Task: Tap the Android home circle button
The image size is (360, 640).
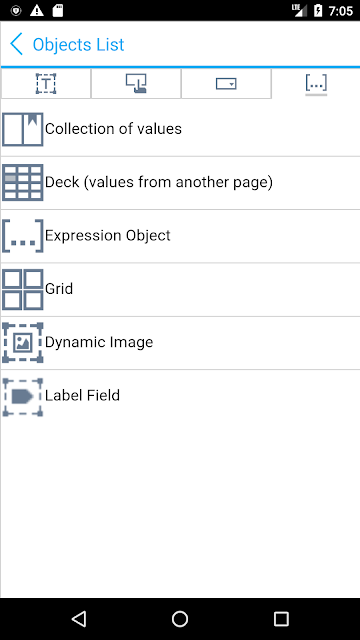Action: coord(180,619)
